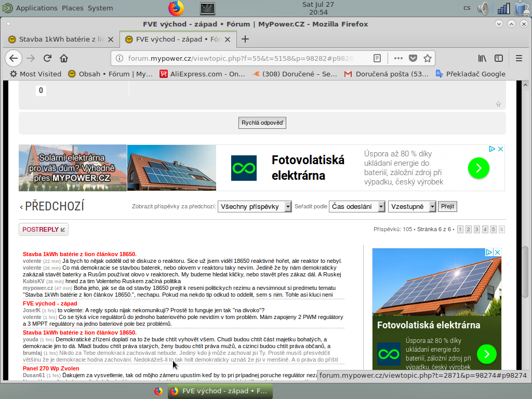Image resolution: width=532 pixels, height=399 pixels.
Task: Open the Library icon
Action: (482, 58)
